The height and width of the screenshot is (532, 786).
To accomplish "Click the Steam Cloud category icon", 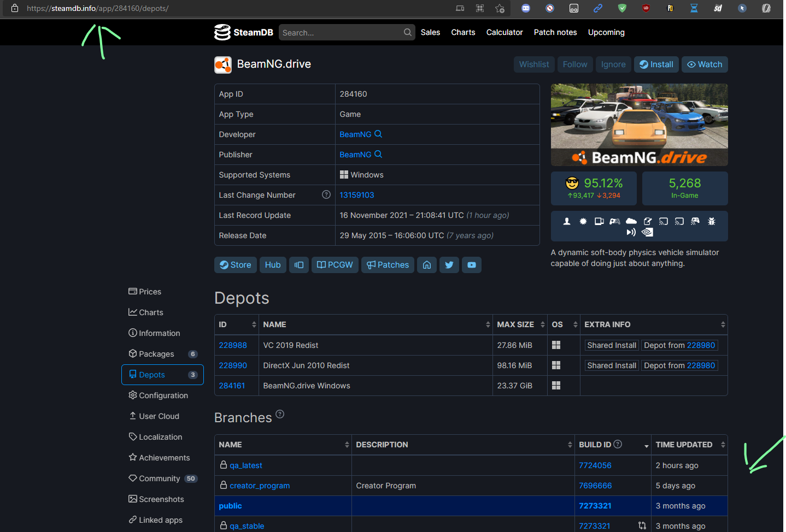I will (631, 221).
